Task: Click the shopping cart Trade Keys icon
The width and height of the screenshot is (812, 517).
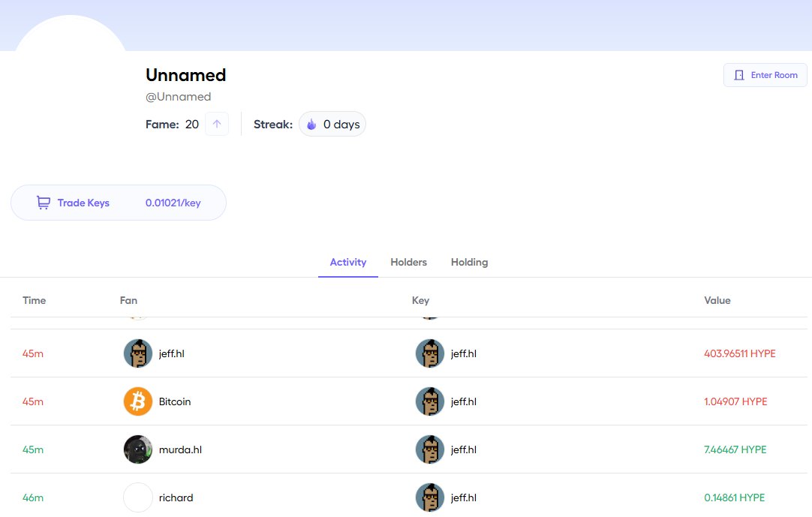Action: (44, 203)
